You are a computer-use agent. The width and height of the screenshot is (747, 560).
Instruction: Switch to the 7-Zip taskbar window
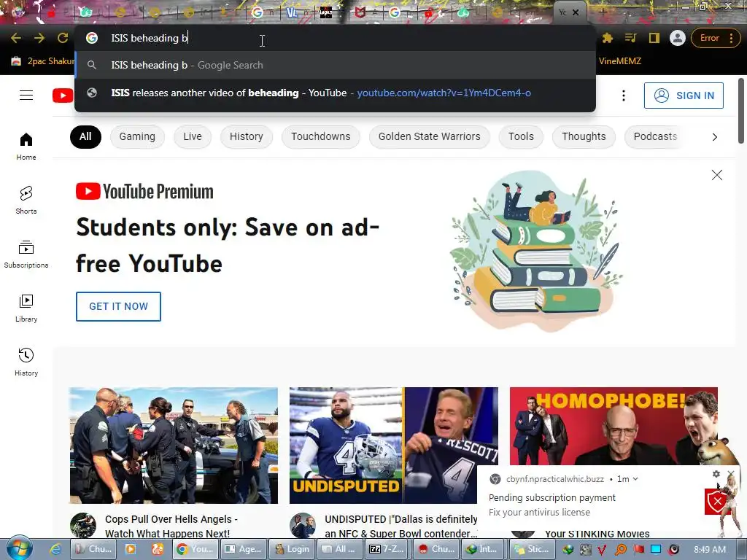(x=387, y=549)
